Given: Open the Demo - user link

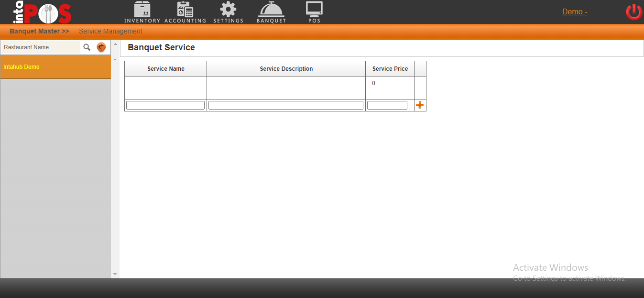Looking at the screenshot, I should [x=575, y=12].
